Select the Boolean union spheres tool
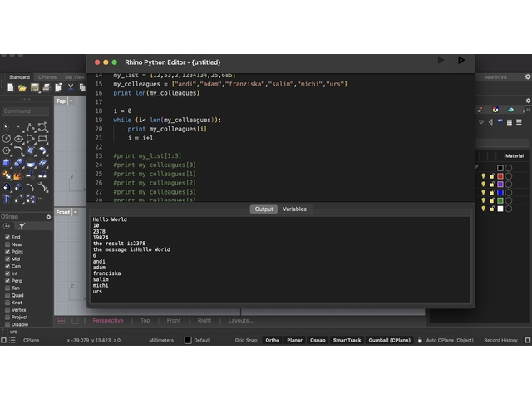 pos(18,163)
